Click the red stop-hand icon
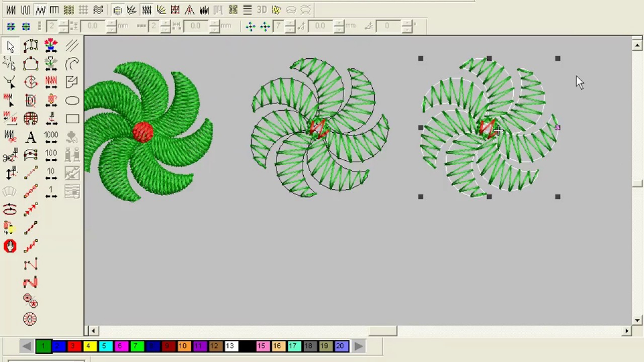 [x=10, y=246]
